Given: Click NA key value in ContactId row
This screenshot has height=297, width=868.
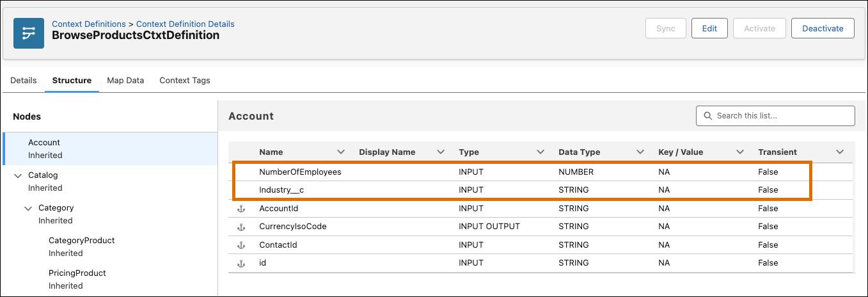Looking at the screenshot, I should [x=664, y=245].
